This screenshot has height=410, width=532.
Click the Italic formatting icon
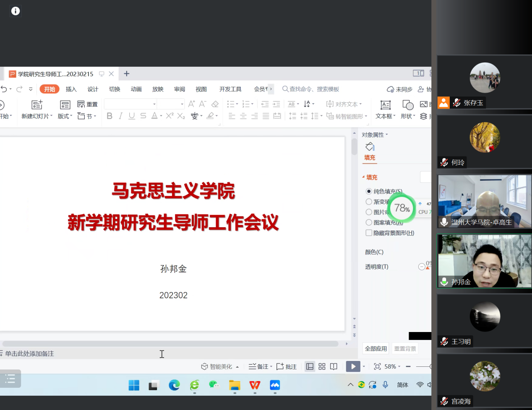pos(120,116)
